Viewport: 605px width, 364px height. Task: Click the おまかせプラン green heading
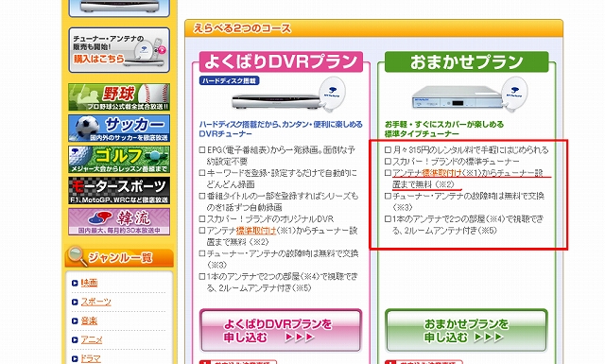tap(466, 61)
